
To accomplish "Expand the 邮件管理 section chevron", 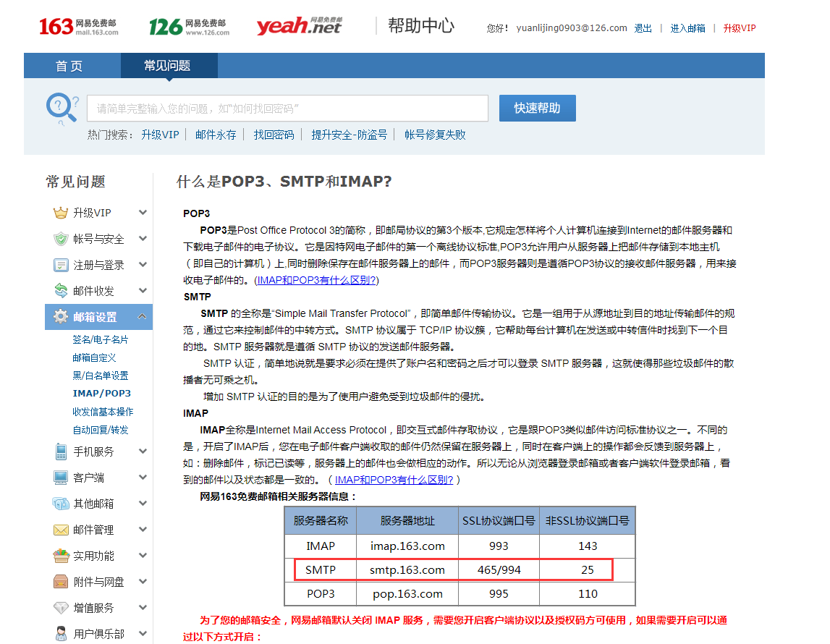I will (x=143, y=529).
